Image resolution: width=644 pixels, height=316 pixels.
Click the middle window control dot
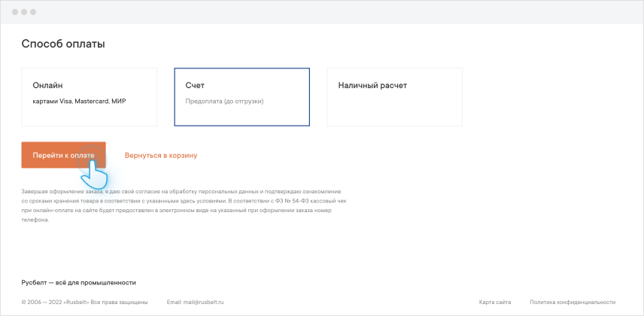point(24,13)
